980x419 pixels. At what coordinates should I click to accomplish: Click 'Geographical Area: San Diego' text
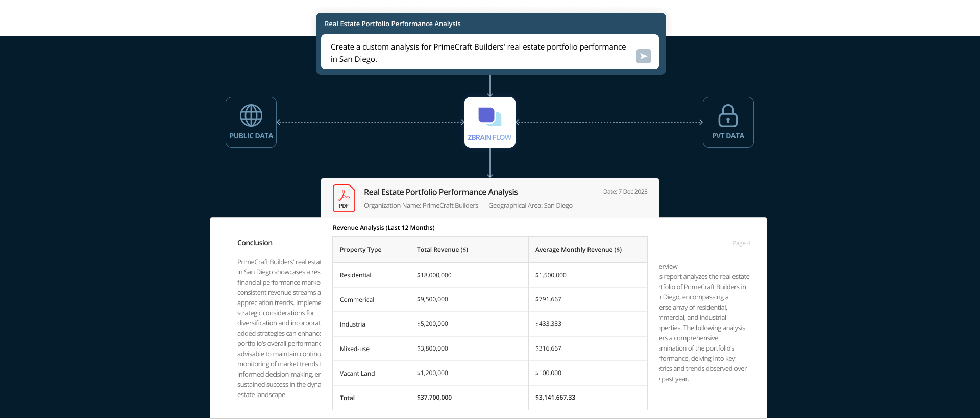click(x=530, y=206)
